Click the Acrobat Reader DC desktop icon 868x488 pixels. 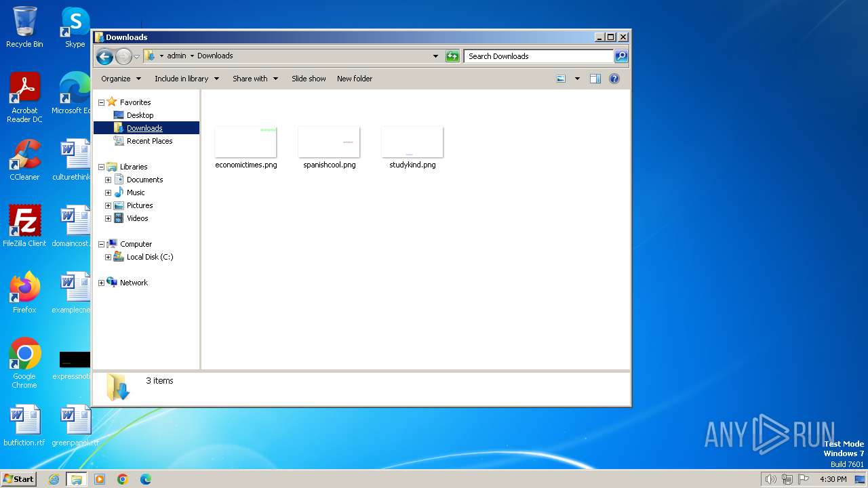(24, 98)
